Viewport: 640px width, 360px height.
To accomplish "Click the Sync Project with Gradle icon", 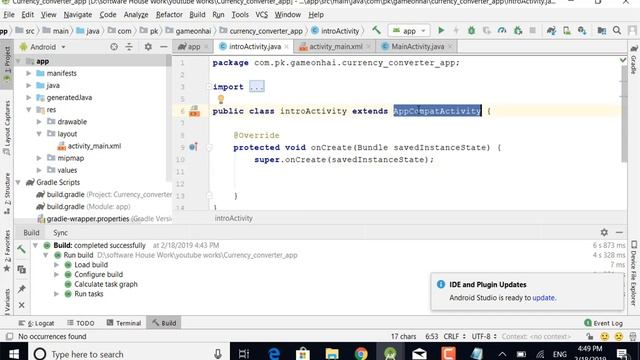I will pyautogui.click(x=551, y=31).
